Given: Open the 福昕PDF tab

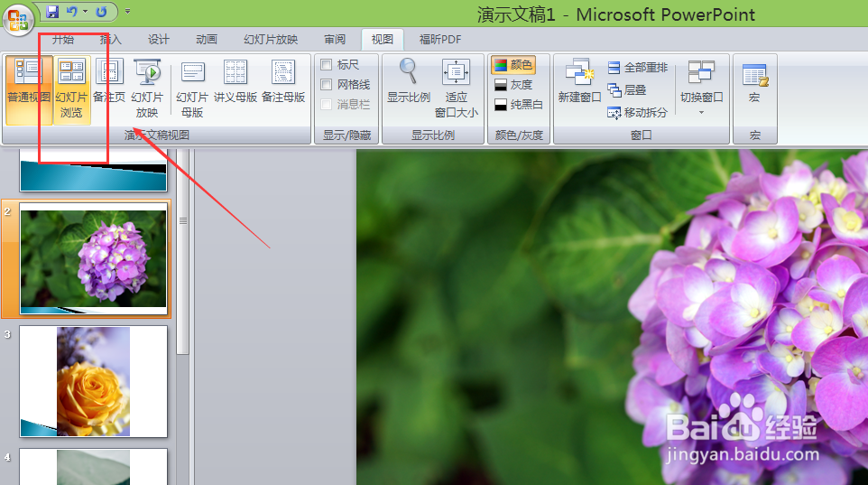Looking at the screenshot, I should click(x=440, y=40).
